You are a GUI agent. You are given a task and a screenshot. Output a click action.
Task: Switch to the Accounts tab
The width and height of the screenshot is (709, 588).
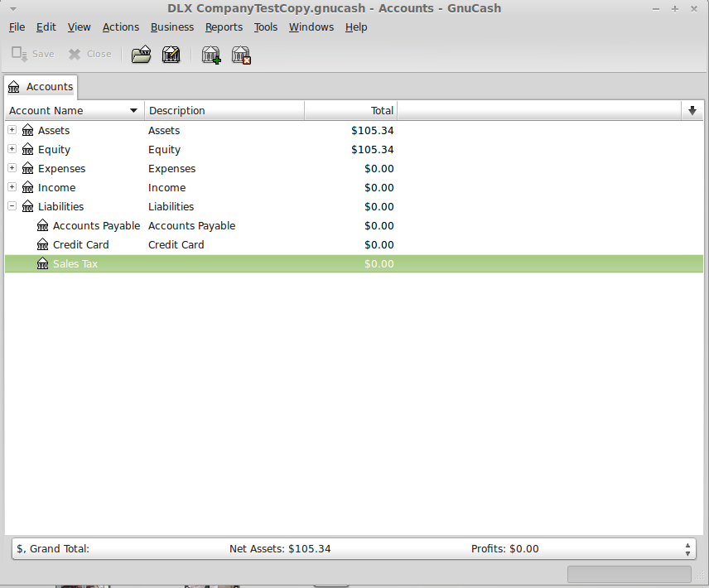point(41,86)
